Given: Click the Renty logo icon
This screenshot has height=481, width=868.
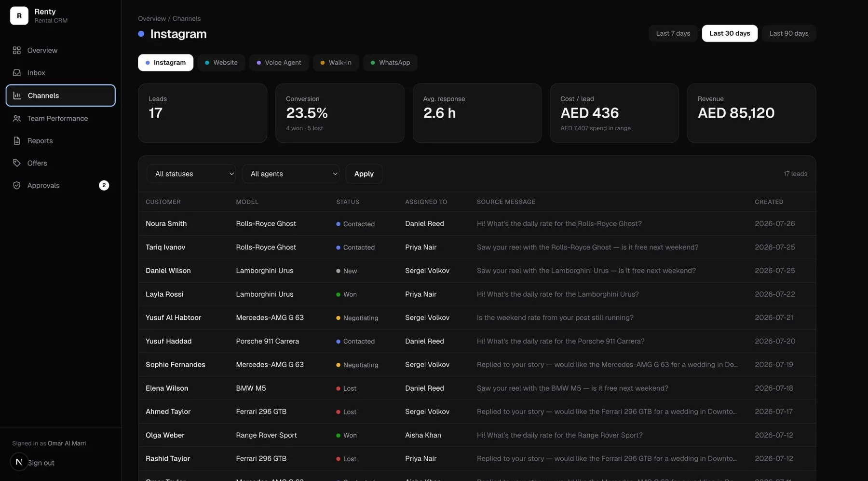Looking at the screenshot, I should (19, 15).
